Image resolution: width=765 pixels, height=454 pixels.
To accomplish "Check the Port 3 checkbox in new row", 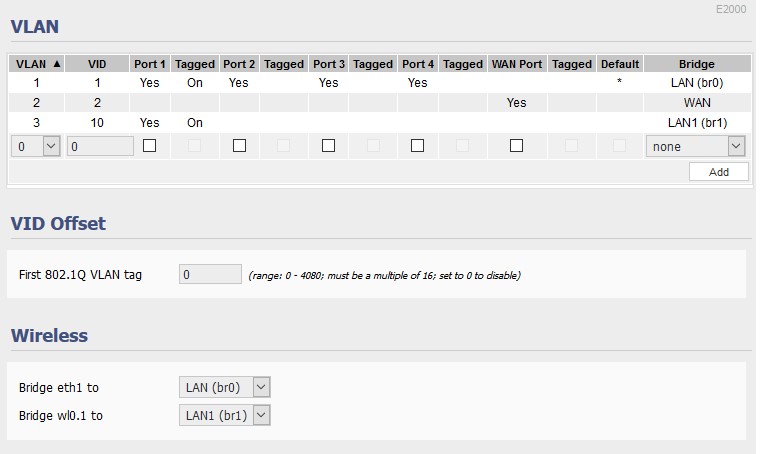I will click(328, 145).
